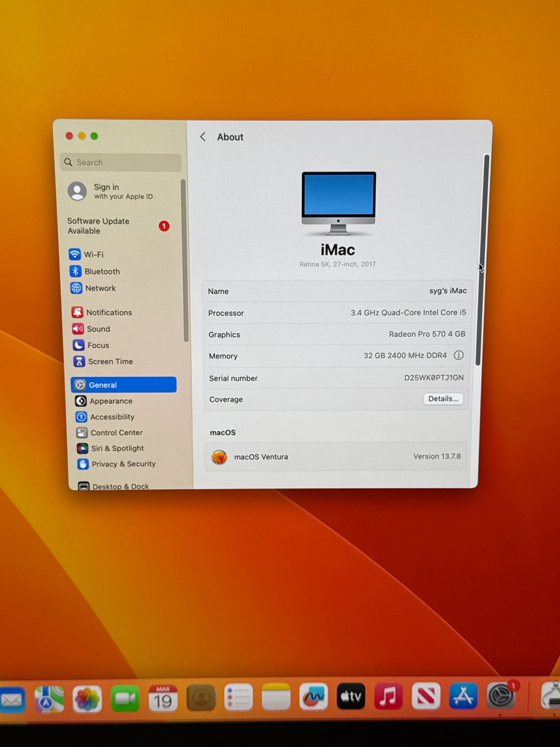Open Music from the Dock
The height and width of the screenshot is (747, 560).
coord(388,697)
